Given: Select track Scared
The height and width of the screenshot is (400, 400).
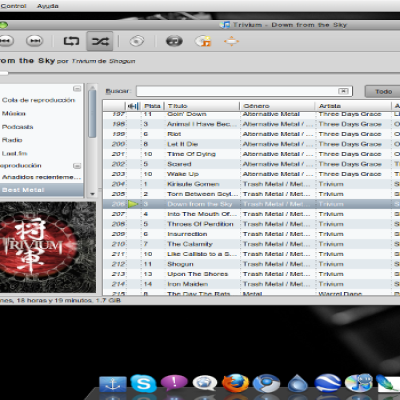Looking at the screenshot, I should (x=251, y=164).
